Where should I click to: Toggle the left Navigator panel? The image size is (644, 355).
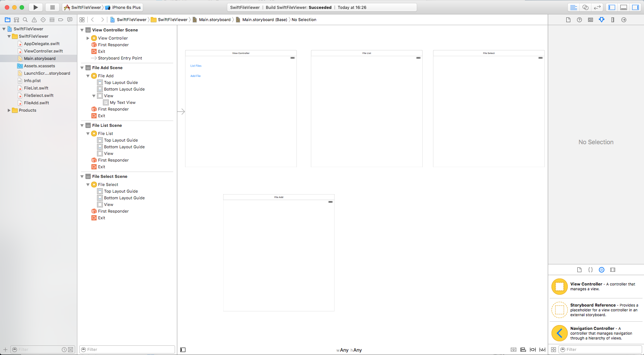coord(612,7)
